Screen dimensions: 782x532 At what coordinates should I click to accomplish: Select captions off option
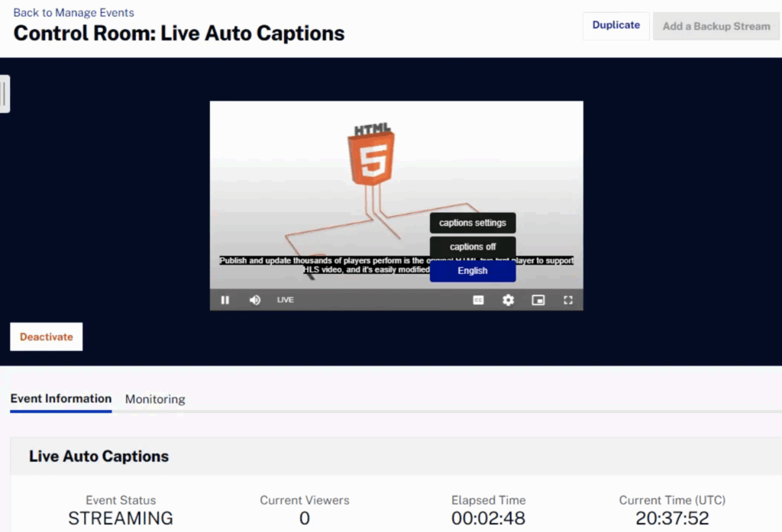pos(472,247)
